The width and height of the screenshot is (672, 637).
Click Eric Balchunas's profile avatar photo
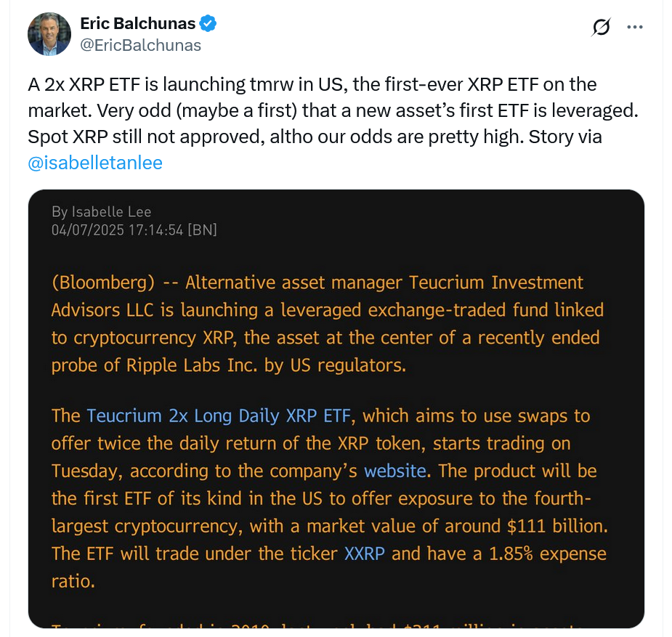tap(49, 34)
